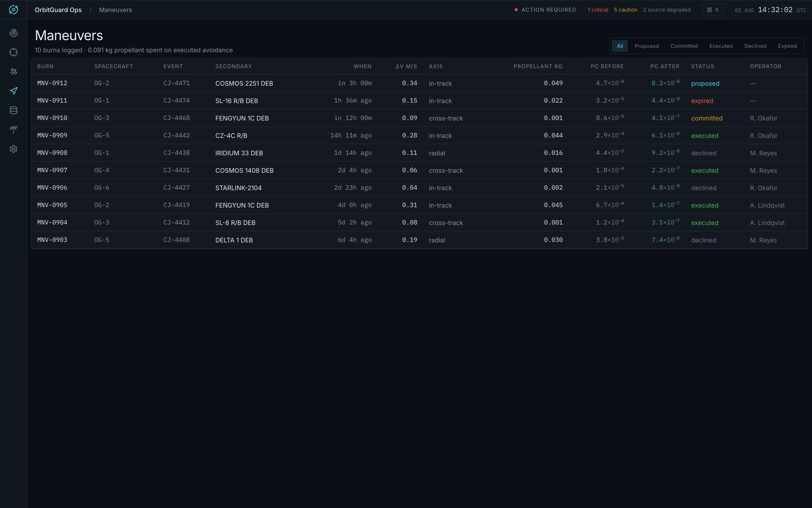Open event CJ-4471
Viewport: 812px width, 508px height.
(176, 83)
